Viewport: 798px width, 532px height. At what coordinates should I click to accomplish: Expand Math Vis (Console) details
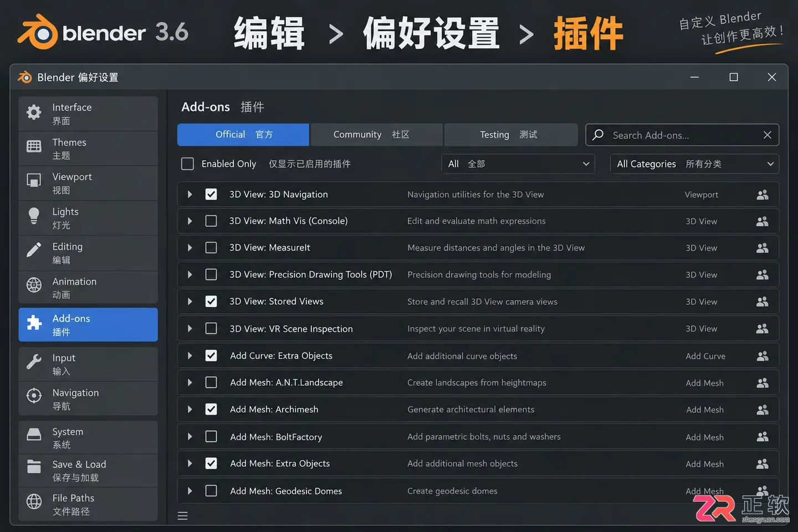190,221
